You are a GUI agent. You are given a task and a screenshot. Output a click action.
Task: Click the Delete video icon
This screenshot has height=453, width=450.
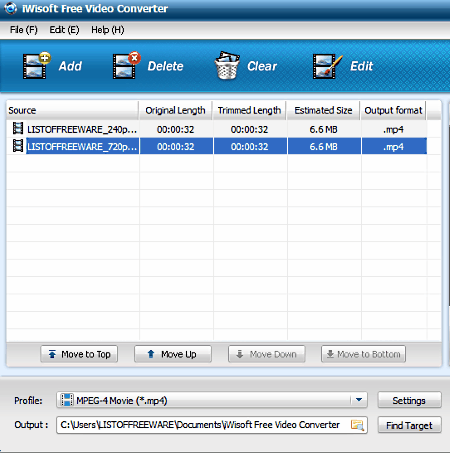coord(126,66)
